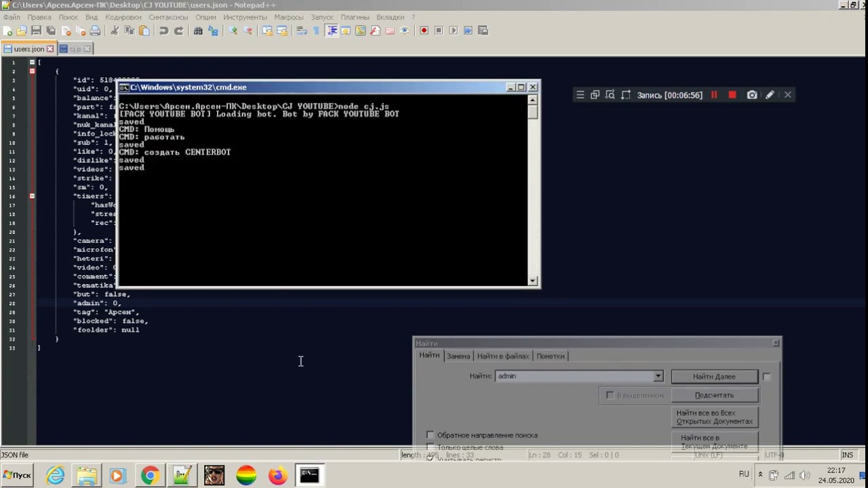Click the Open file toolbar icon
This screenshot has width=868, height=488.
tap(22, 30)
